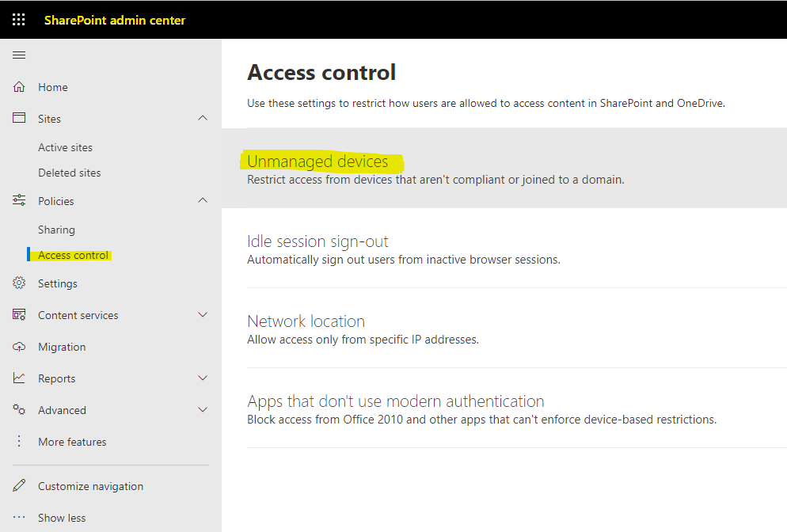This screenshot has width=787, height=532.
Task: Click the Advanced gears icon
Action: click(x=19, y=409)
